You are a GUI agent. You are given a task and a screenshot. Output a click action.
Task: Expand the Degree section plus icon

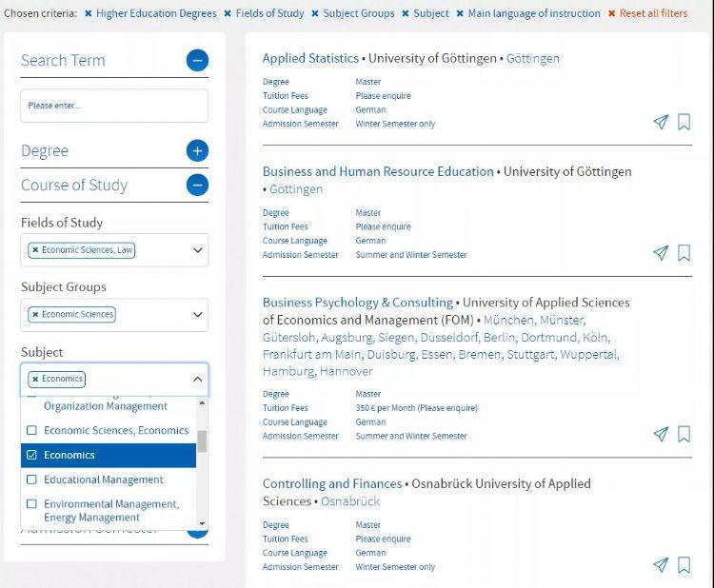pos(197,150)
